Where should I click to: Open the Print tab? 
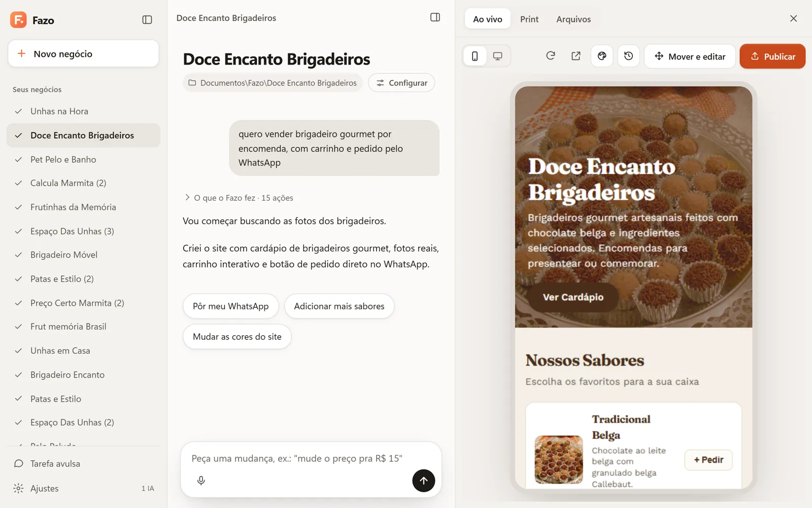(529, 19)
